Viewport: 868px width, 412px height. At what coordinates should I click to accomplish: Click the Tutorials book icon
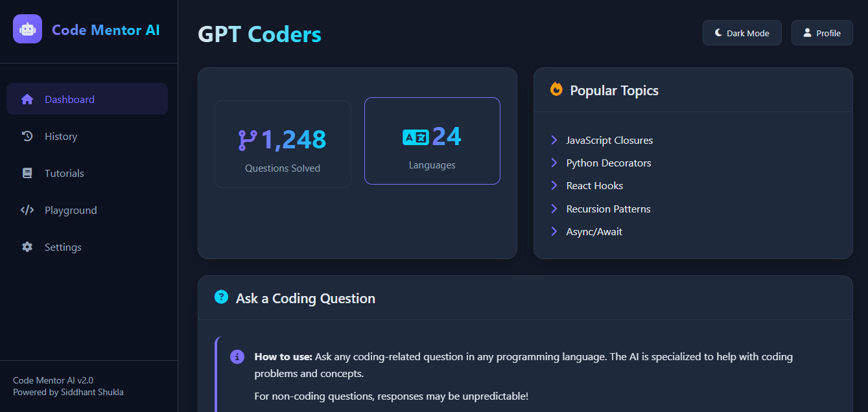click(27, 173)
